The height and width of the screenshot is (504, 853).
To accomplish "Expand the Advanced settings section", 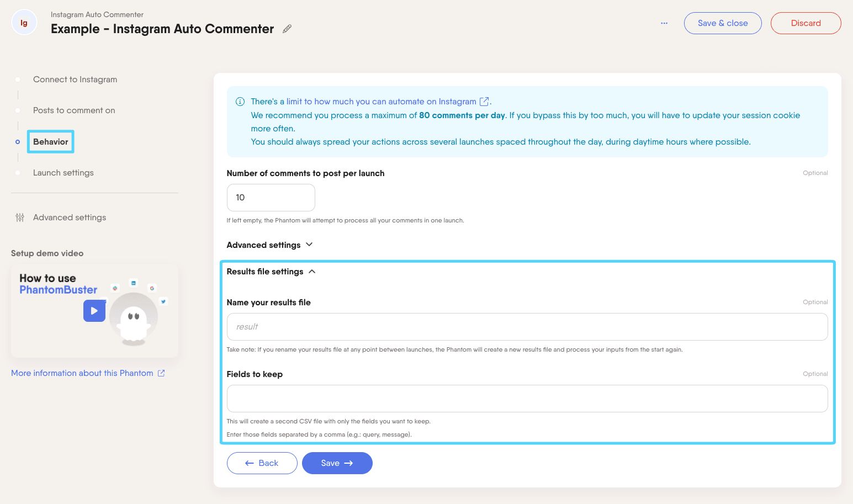I will pos(270,245).
